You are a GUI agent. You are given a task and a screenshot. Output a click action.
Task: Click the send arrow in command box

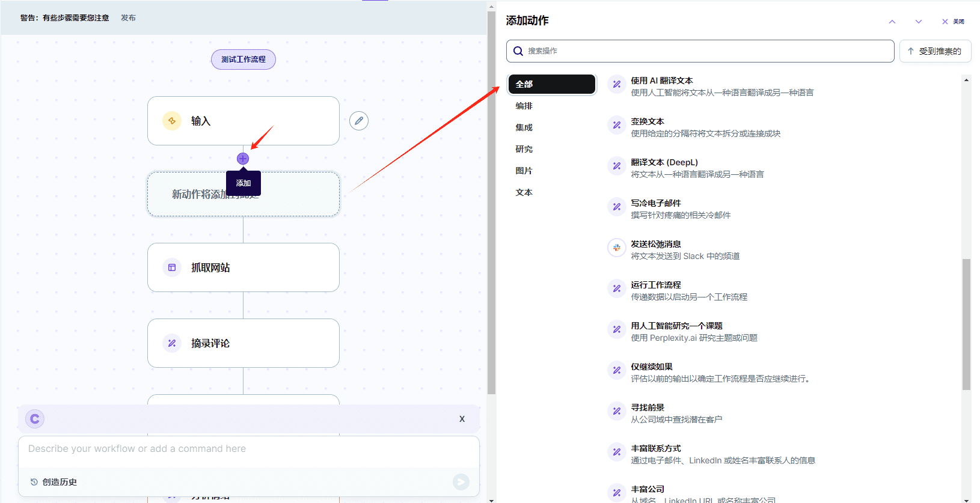tap(461, 481)
